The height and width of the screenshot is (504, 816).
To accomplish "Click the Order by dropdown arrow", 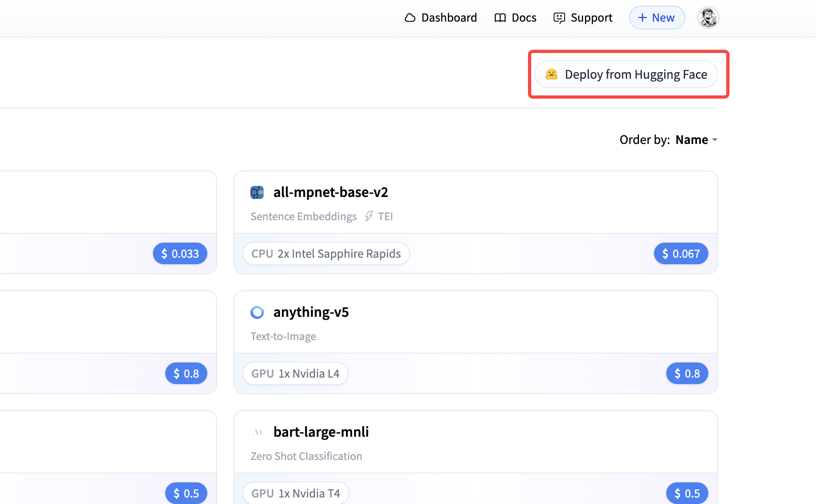I will pyautogui.click(x=715, y=140).
